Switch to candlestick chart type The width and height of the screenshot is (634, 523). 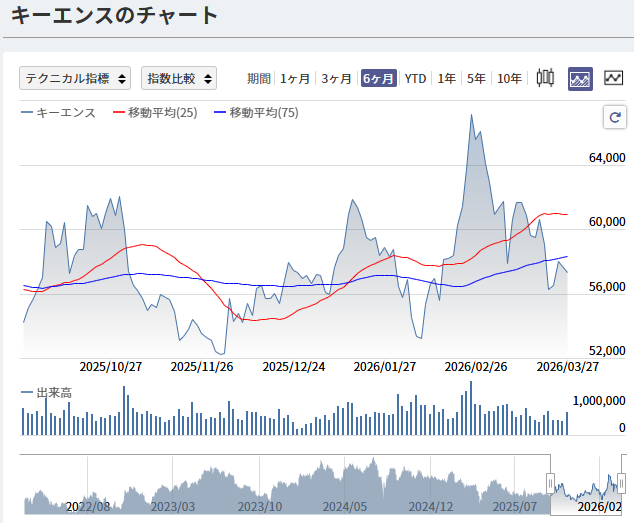pos(545,78)
